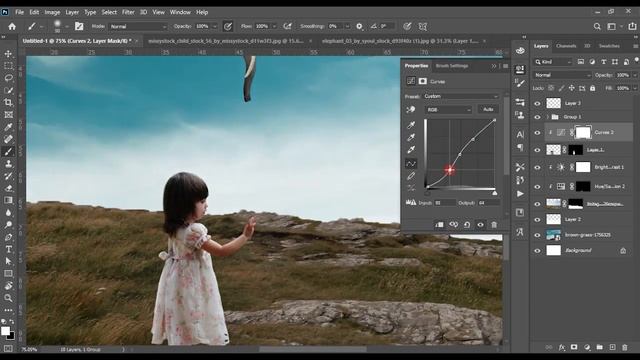Open the Image menu
This screenshot has height=360, width=640.
point(52,12)
